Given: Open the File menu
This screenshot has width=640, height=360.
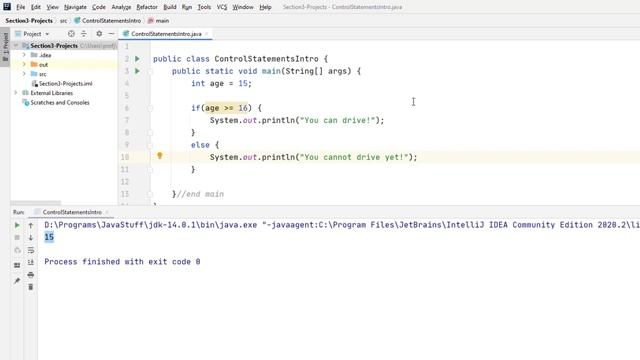Looking at the screenshot, I should coord(20,7).
